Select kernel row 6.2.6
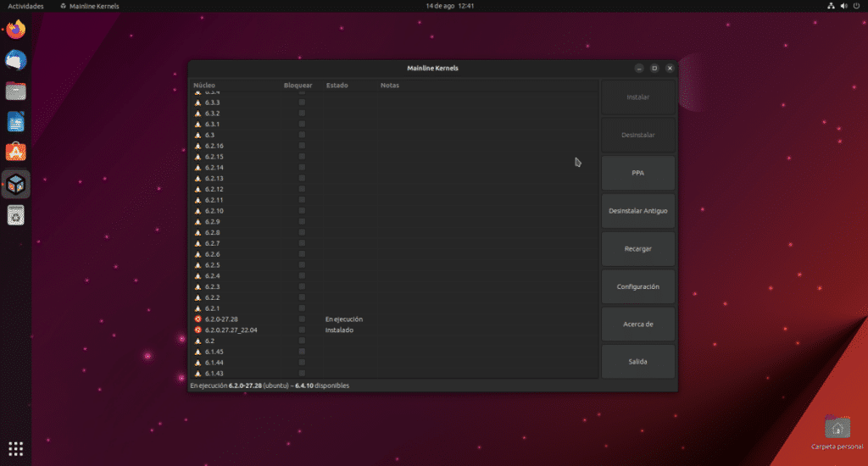 [x=394, y=254]
